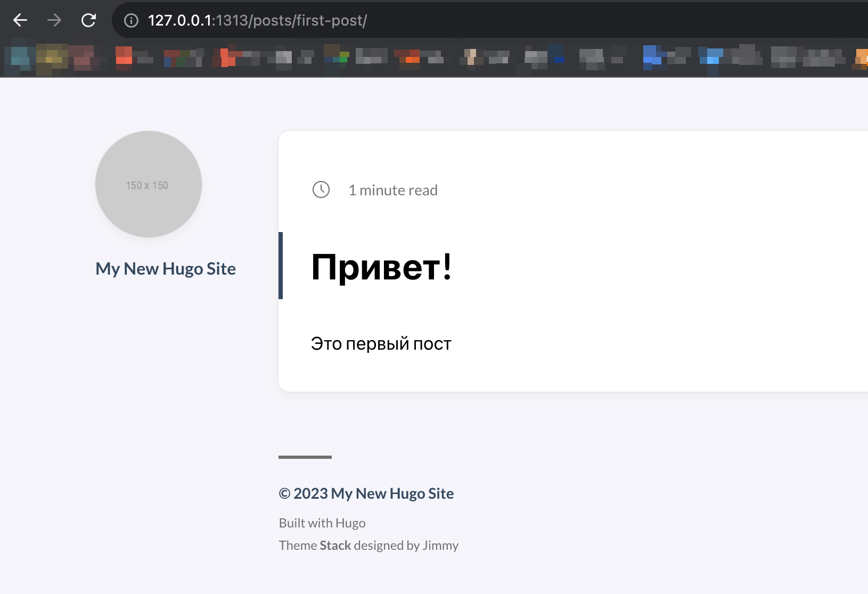Image resolution: width=868 pixels, height=594 pixels.
Task: Click the clock reading-time icon
Action: pyautogui.click(x=321, y=189)
